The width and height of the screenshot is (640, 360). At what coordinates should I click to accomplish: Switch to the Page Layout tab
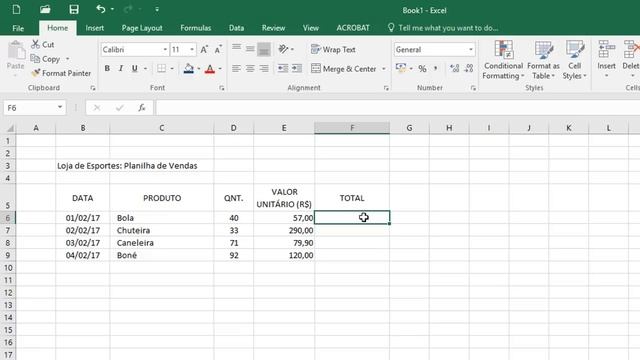point(142,28)
